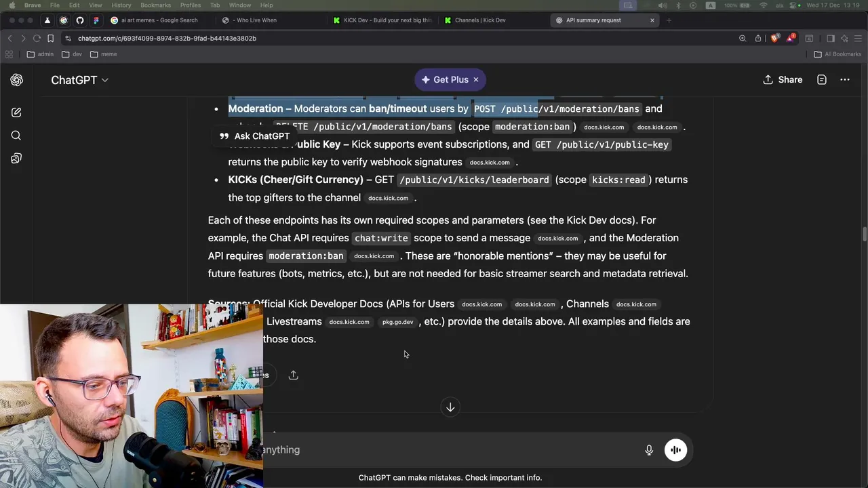Open the site settings icon in address bar

(68, 39)
